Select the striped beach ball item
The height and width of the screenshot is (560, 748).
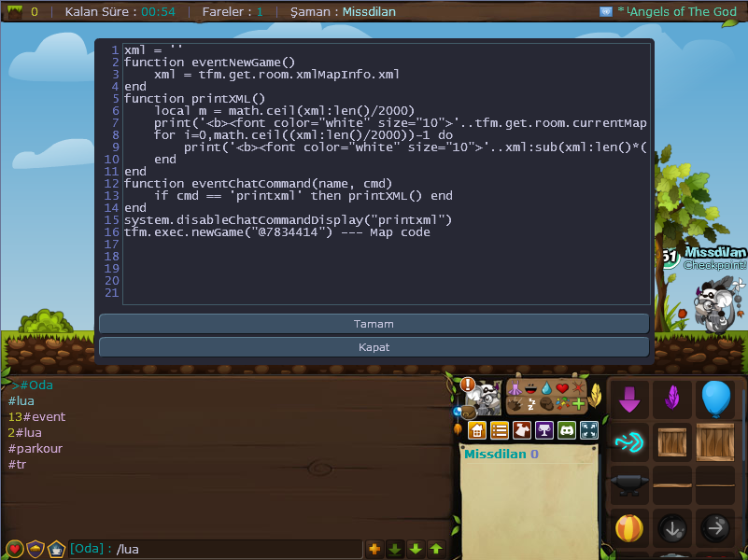coord(629,527)
